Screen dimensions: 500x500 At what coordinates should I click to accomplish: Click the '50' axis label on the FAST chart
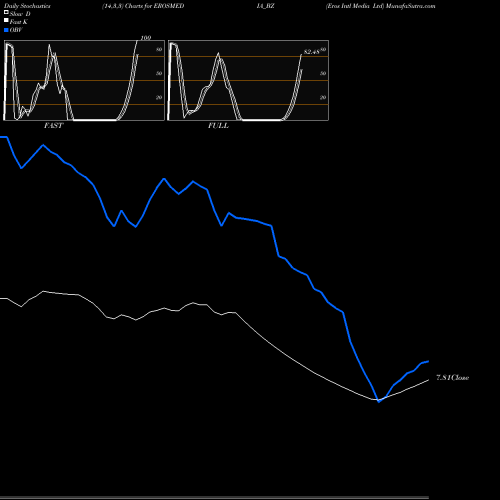159,73
